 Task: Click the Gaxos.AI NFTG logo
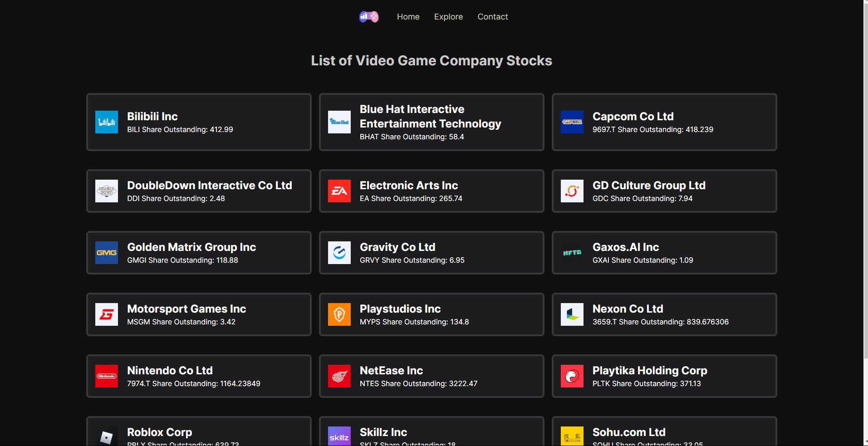click(572, 253)
